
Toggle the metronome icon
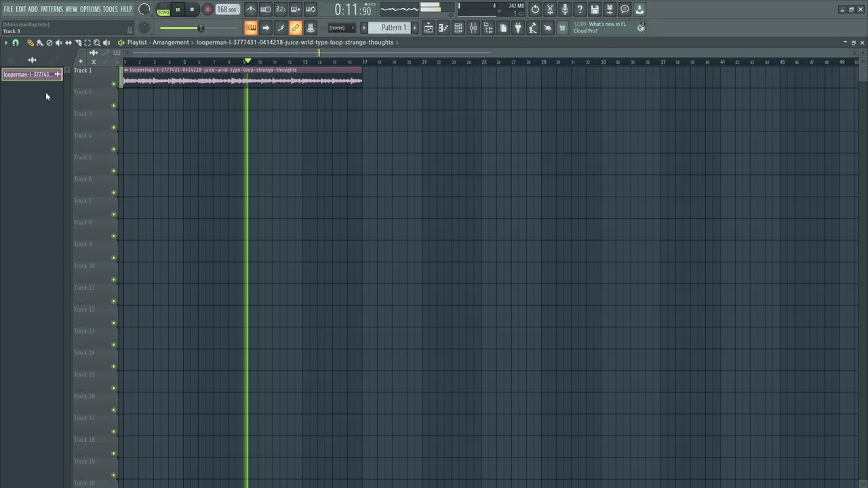(x=251, y=9)
